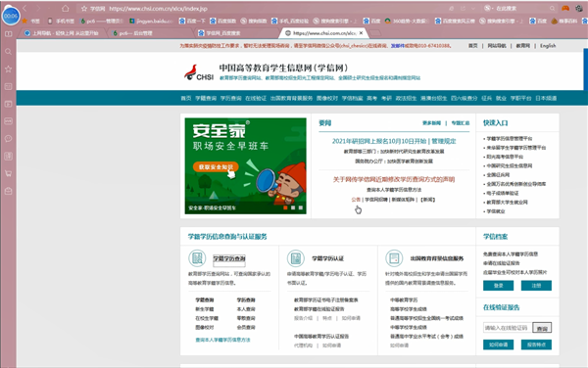This screenshot has width=588, height=368.
Task: Click the 学籍学历认证 circular icon
Action: tap(296, 258)
